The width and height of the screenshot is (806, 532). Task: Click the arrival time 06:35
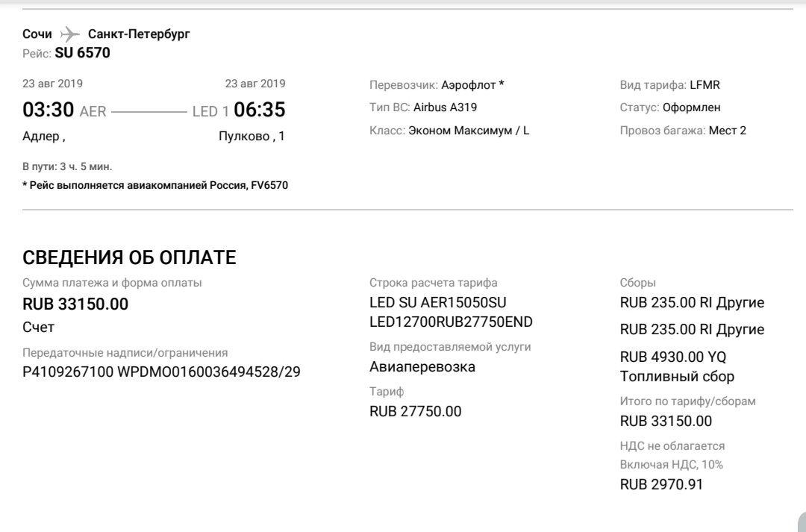pos(259,110)
